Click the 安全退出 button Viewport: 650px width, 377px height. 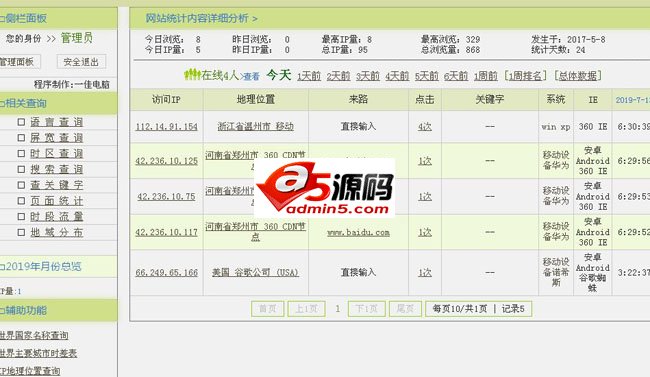point(81,62)
